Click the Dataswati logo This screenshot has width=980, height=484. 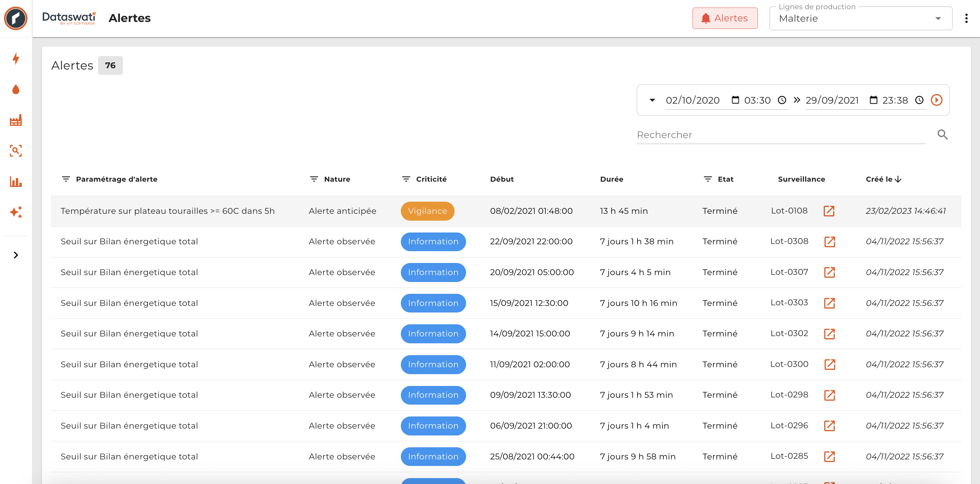point(69,18)
